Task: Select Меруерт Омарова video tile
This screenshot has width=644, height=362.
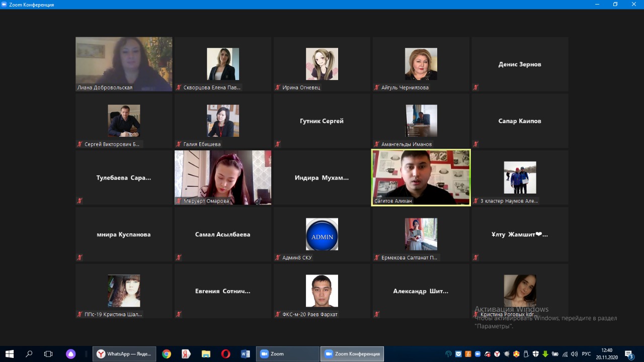Action: [223, 177]
